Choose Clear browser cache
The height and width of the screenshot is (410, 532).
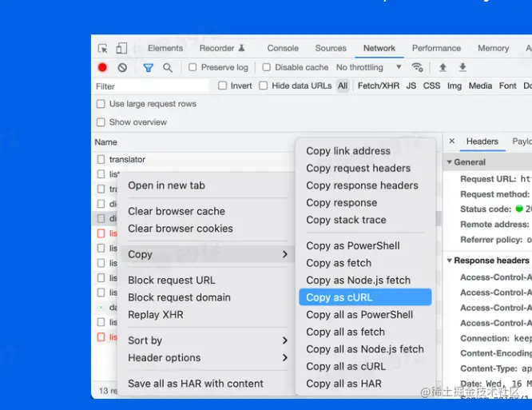tap(208, 211)
